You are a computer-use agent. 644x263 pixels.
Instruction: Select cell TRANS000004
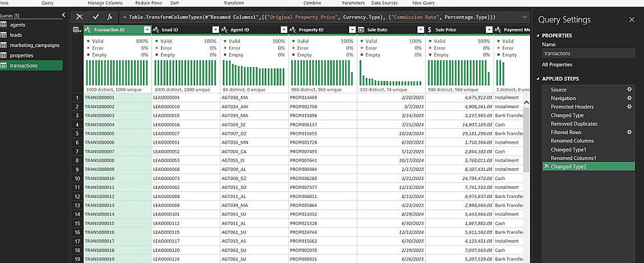point(117,124)
